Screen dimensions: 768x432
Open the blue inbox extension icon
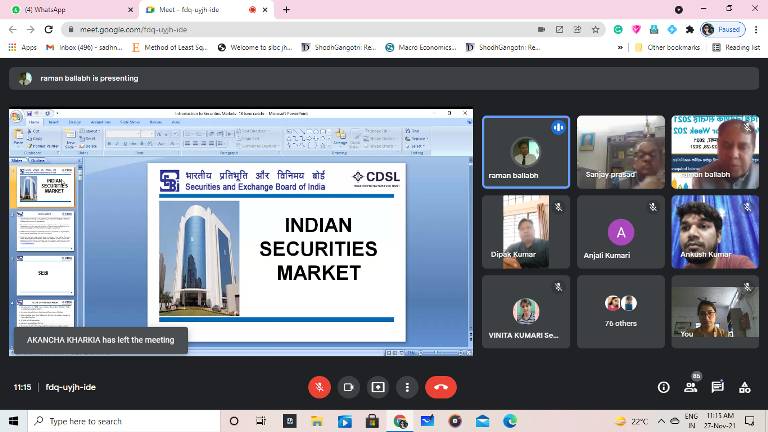coord(654,29)
